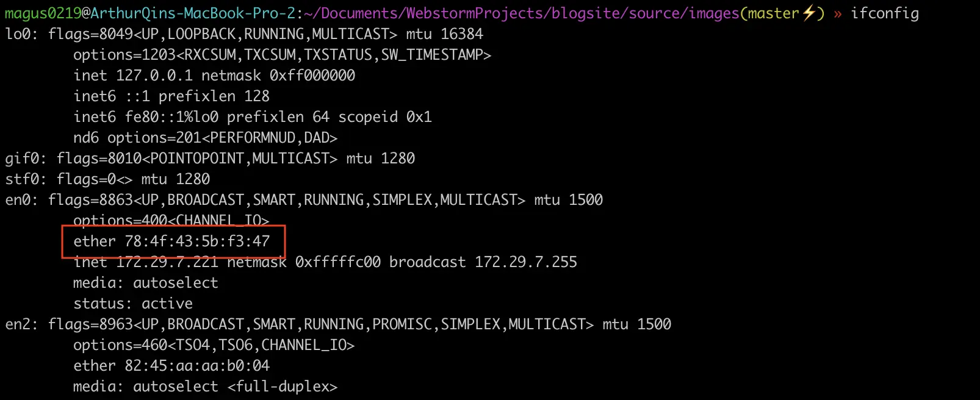Click the en2 options TSO4,TSO6 line
The width and height of the screenshot is (980, 400).
214,345
